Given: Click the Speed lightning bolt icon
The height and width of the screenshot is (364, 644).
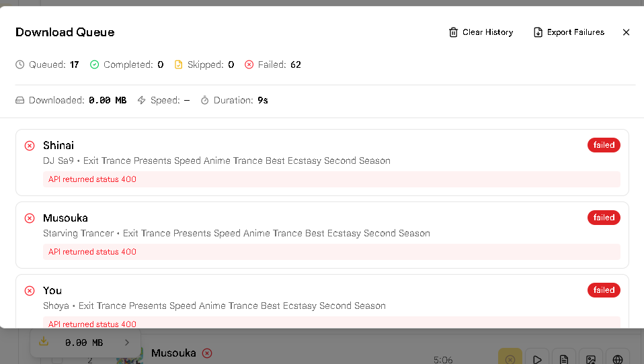Looking at the screenshot, I should (141, 101).
